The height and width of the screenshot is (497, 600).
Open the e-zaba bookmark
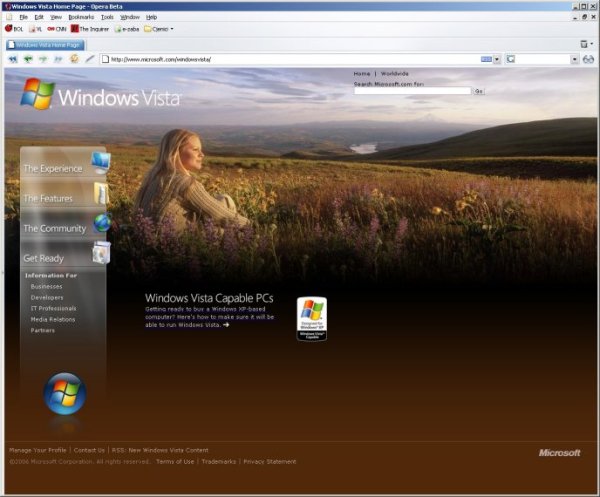[x=127, y=29]
